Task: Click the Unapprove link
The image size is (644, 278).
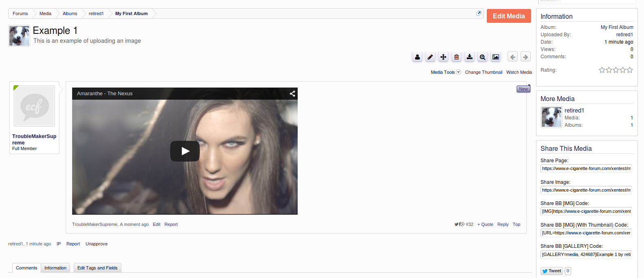Action: [x=97, y=244]
